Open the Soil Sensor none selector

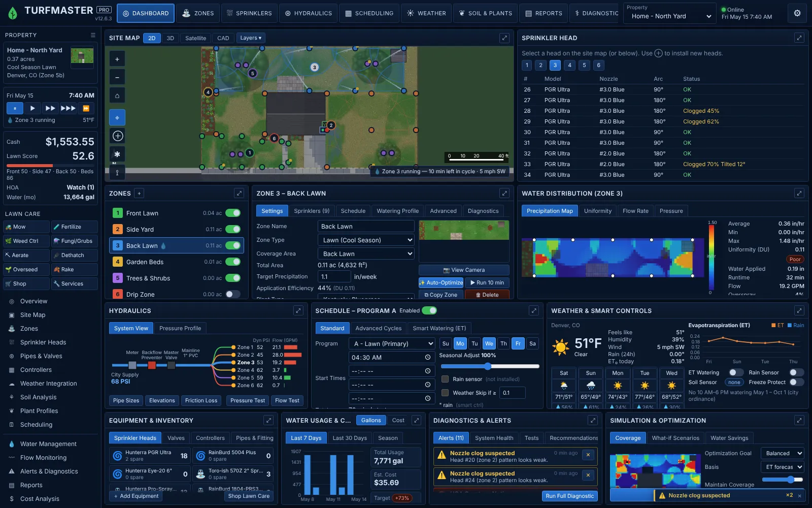[734, 382]
